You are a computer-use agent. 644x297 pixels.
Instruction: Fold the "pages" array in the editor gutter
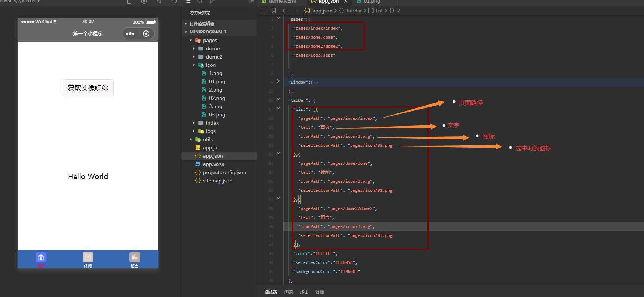click(278, 18)
